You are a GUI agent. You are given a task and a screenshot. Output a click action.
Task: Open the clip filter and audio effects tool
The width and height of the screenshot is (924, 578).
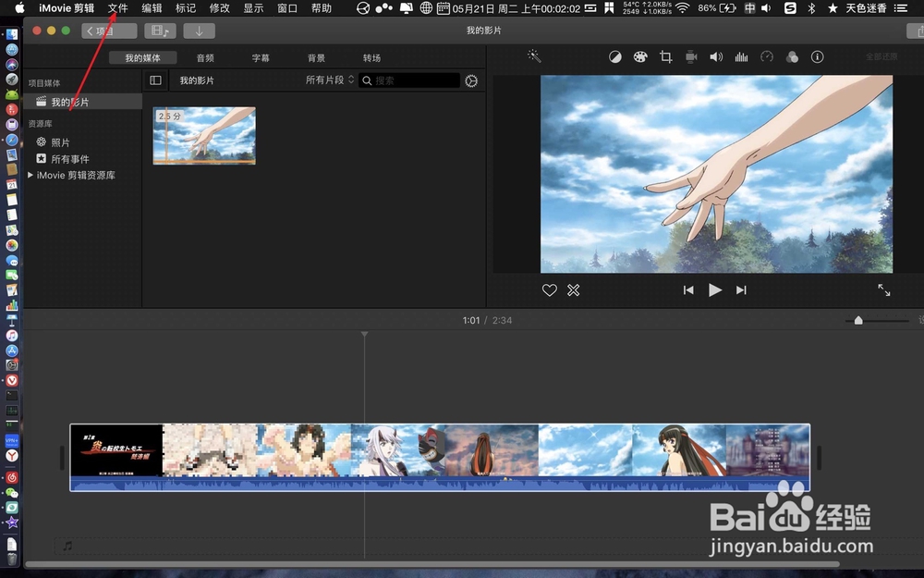click(792, 57)
